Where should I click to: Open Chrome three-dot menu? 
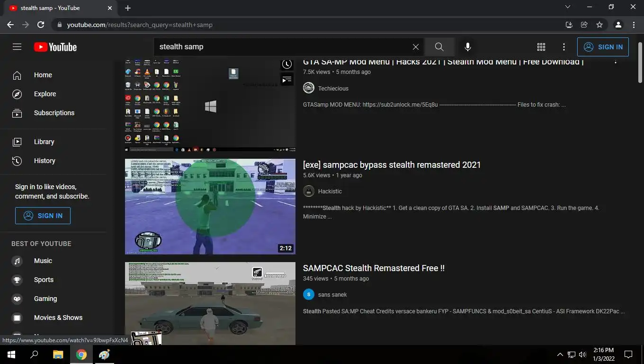point(634,25)
